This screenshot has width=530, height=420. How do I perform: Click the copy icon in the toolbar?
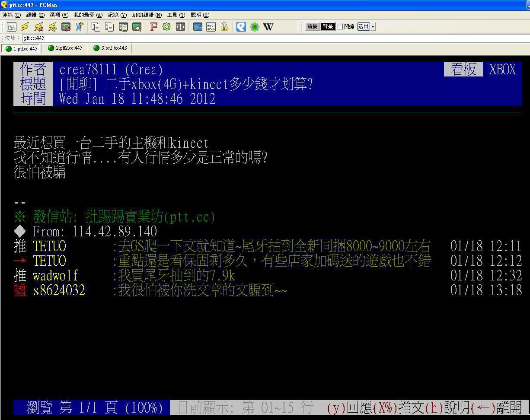coord(96,27)
